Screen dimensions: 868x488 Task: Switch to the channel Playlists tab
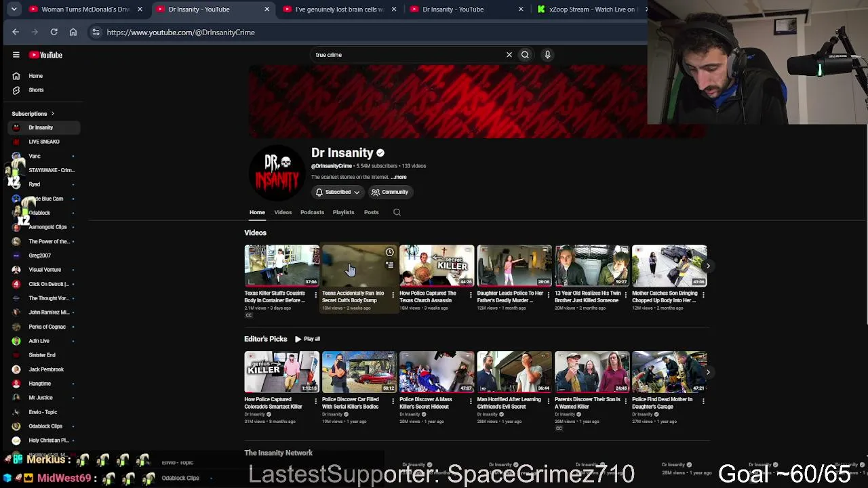coord(343,212)
